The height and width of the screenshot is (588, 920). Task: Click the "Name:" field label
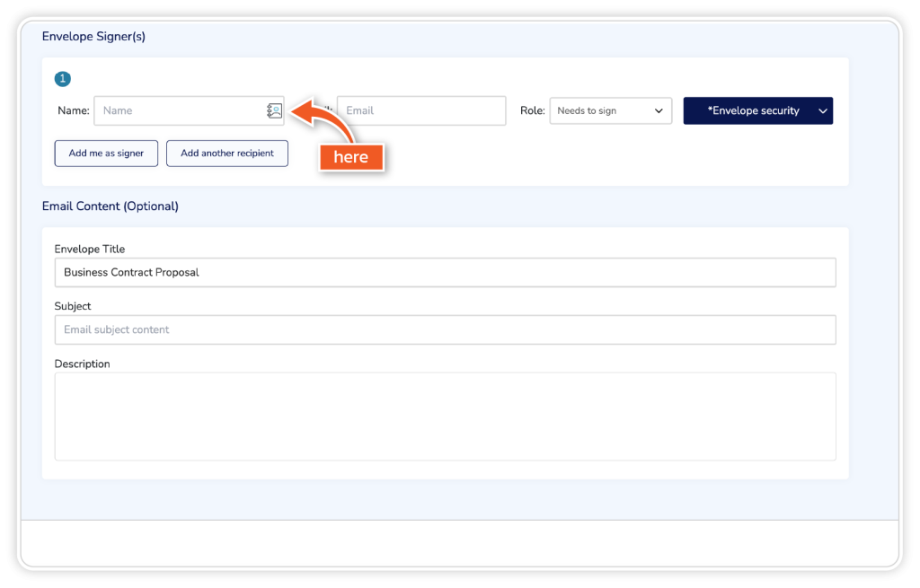[x=74, y=110]
